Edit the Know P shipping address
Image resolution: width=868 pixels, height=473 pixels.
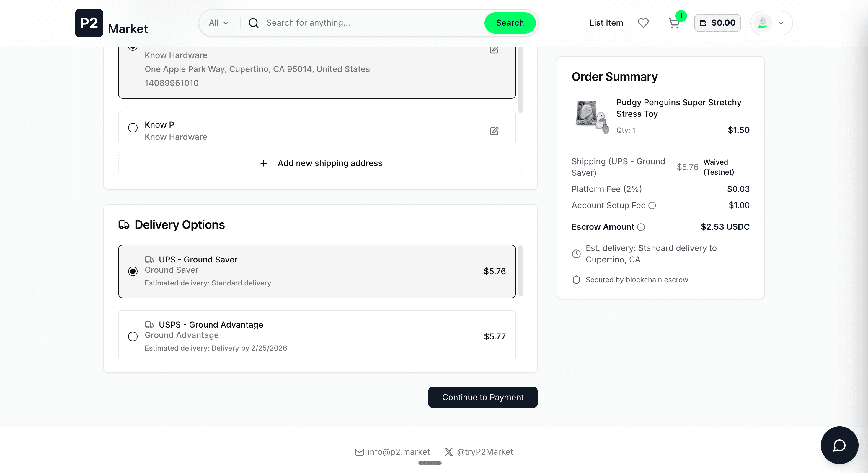[494, 131]
